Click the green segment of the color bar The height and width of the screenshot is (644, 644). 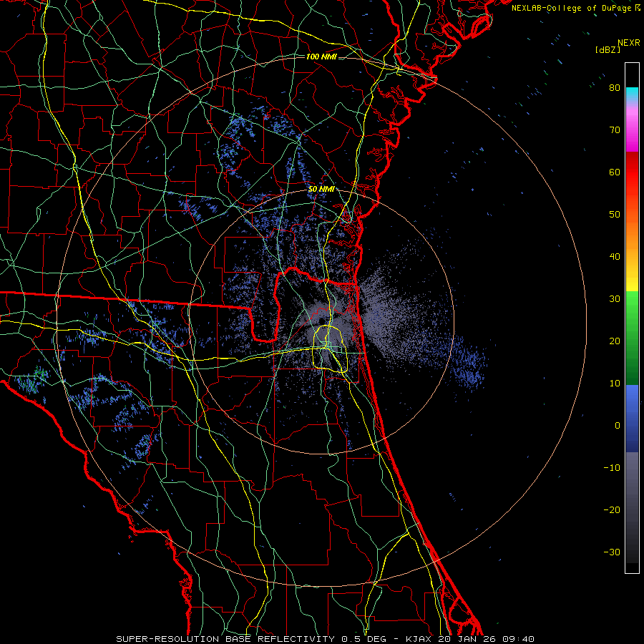point(632,338)
